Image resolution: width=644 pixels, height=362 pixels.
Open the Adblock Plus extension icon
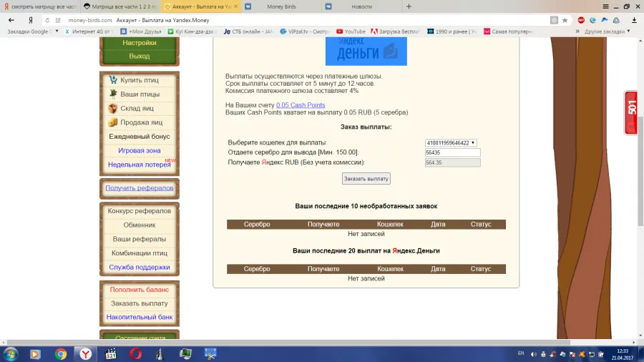(x=581, y=20)
